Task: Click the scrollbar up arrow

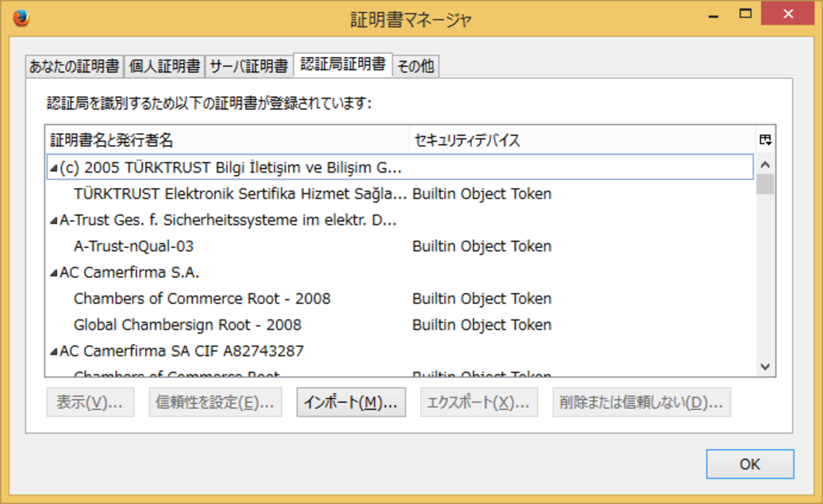Action: click(765, 165)
